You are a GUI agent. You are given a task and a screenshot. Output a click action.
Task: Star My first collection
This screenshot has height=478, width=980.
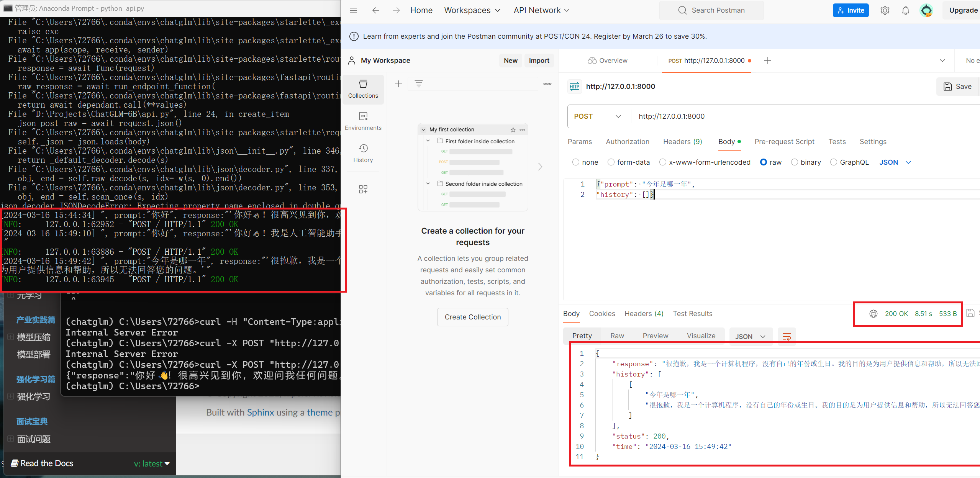coord(513,130)
